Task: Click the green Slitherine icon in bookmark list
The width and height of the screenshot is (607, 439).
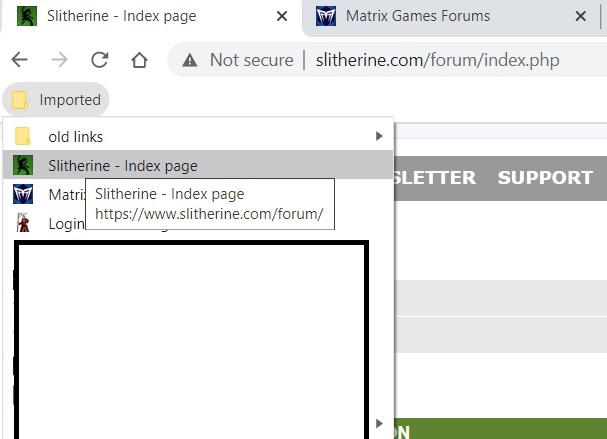Action: pos(23,165)
